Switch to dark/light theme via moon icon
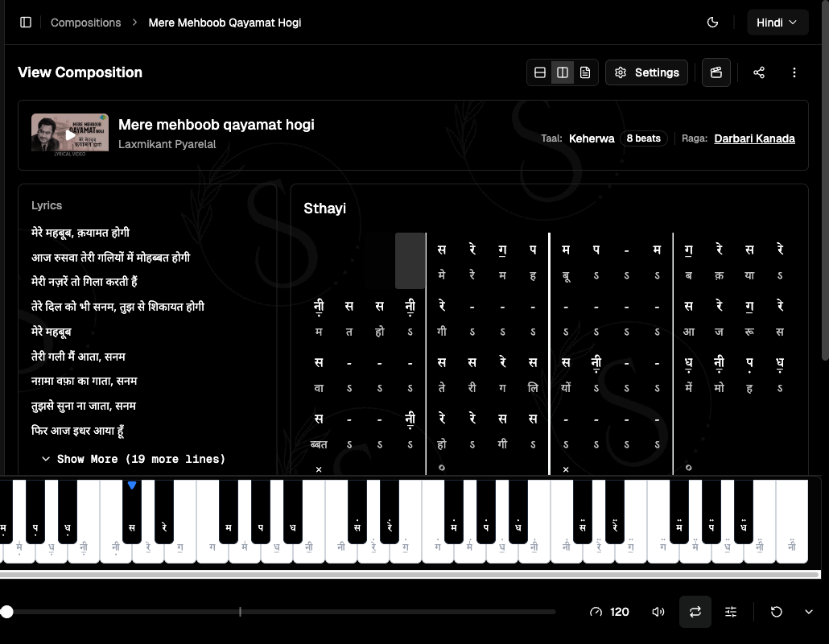Viewport: 829px width, 644px height. coord(712,23)
